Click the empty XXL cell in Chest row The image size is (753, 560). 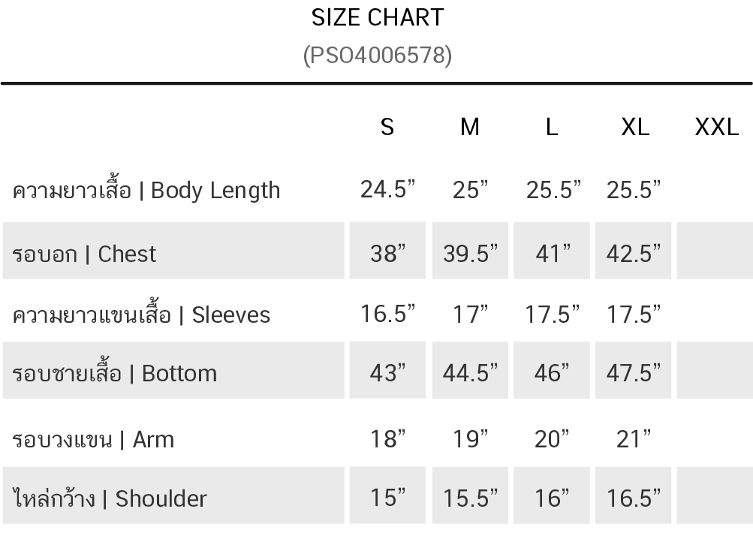pyautogui.click(x=715, y=251)
